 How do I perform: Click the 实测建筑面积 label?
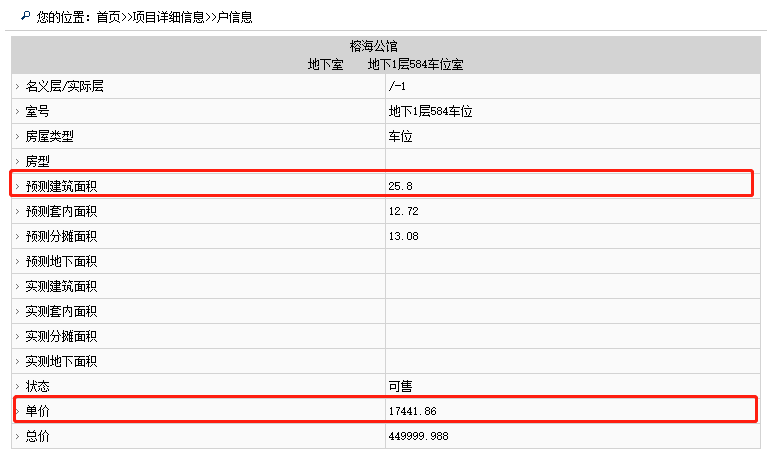61,286
